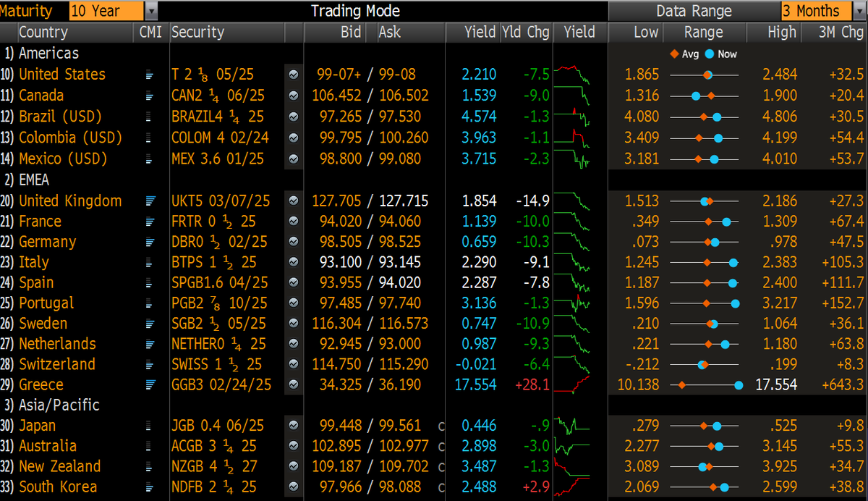
Task: Open the United States yield sparkline chart
Action: (572, 75)
